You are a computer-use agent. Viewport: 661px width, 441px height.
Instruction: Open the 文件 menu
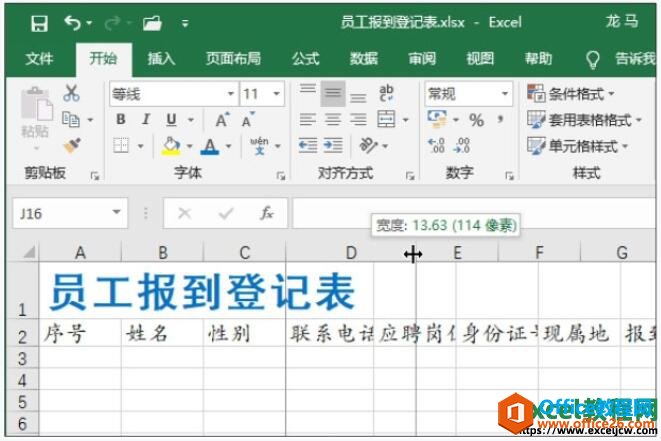(39, 59)
